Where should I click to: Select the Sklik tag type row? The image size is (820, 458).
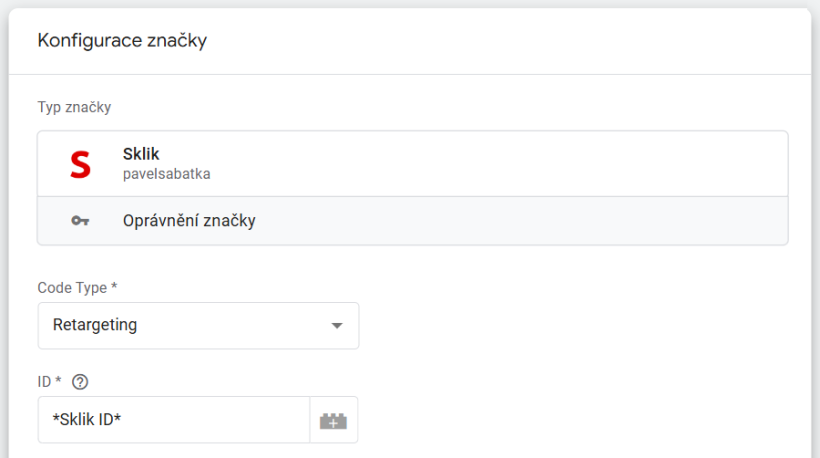coord(412,164)
